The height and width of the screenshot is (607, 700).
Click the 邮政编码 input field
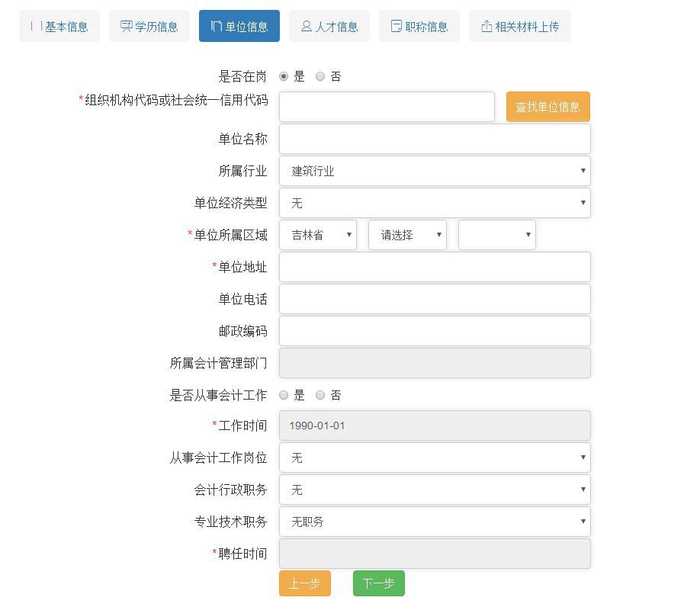click(x=435, y=331)
